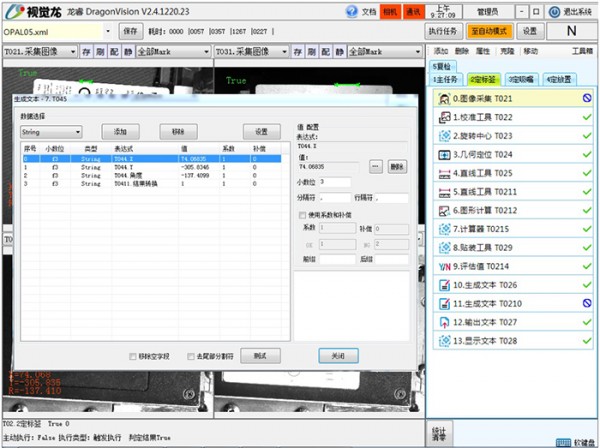Click the 测试 button
The width and height of the screenshot is (600, 448).
[260, 356]
